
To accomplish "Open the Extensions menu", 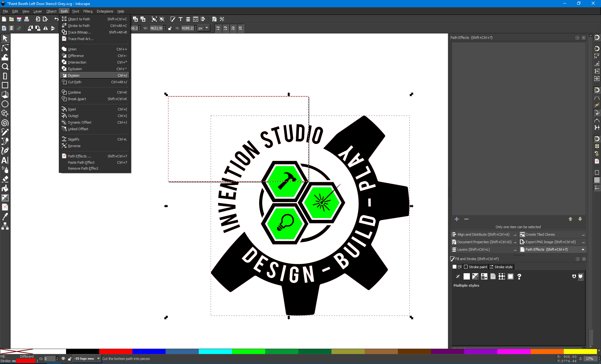I will coord(105,11).
